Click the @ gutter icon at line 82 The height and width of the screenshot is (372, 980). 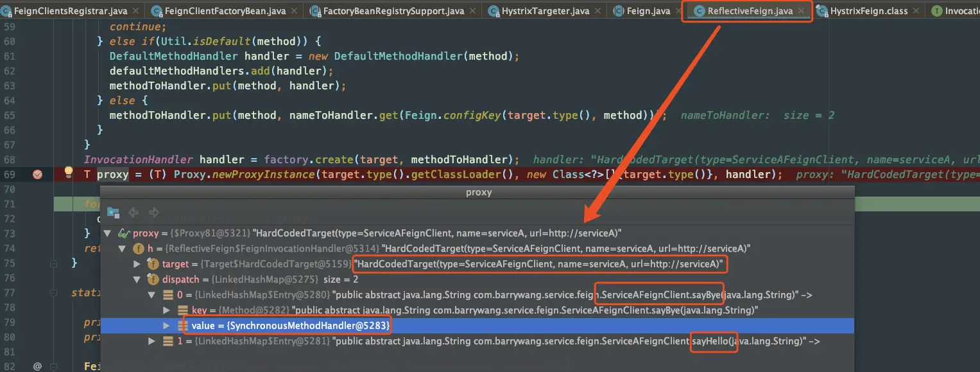point(37,366)
